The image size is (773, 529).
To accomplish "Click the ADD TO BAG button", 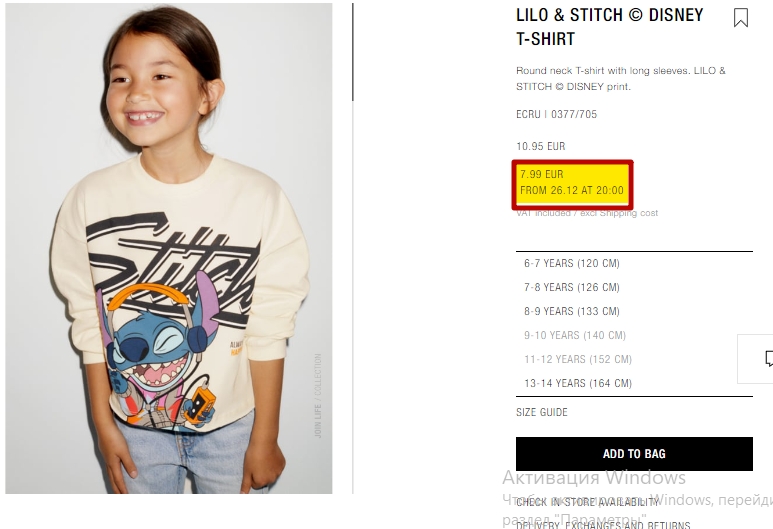I will (x=634, y=454).
